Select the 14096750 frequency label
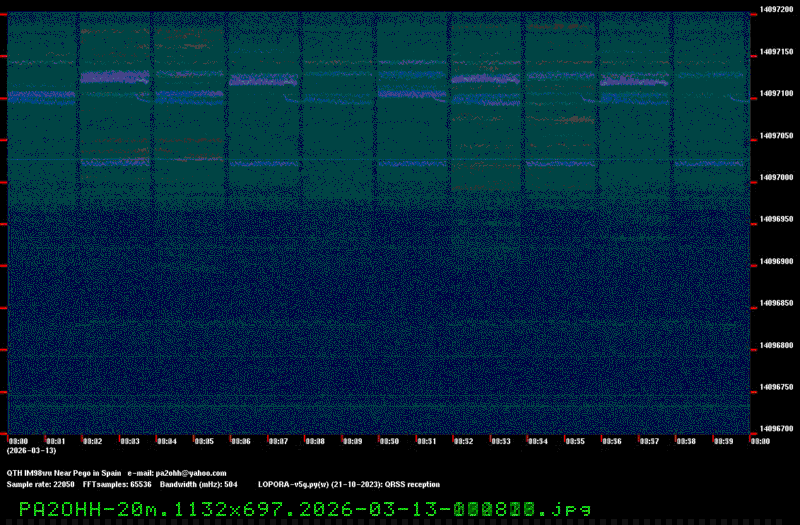The image size is (800, 525). 776,387
